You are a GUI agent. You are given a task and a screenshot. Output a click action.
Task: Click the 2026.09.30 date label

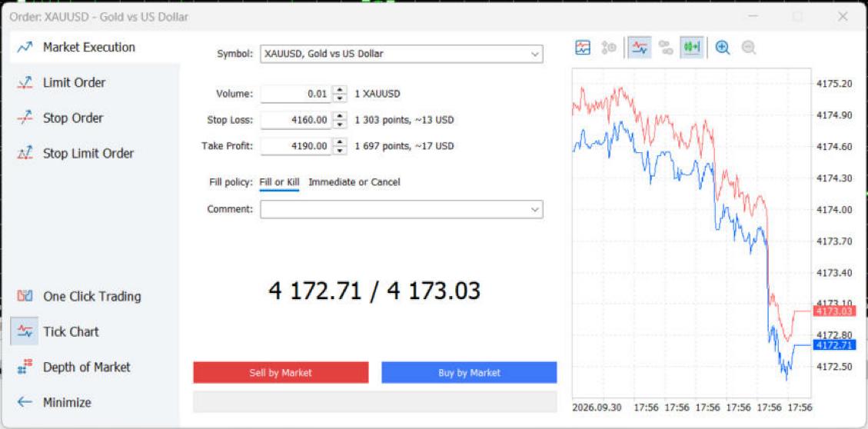pos(597,407)
